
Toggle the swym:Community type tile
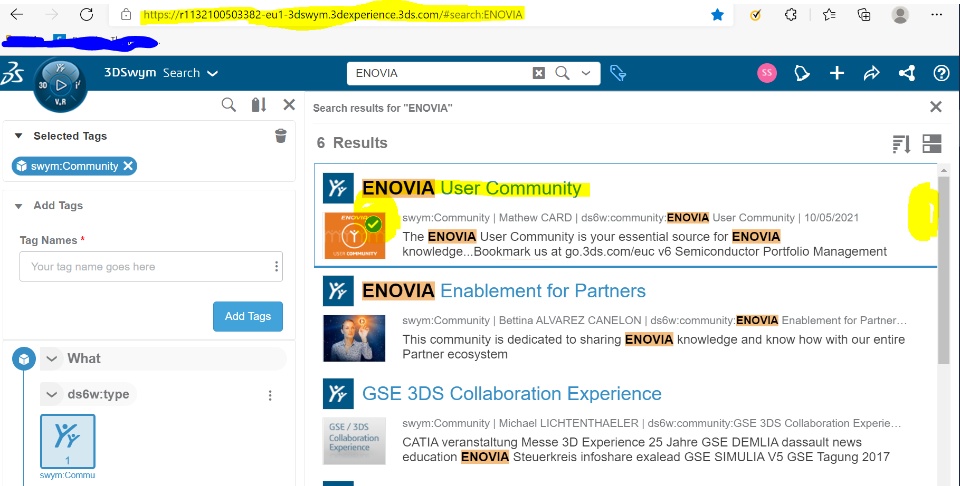pos(67,441)
